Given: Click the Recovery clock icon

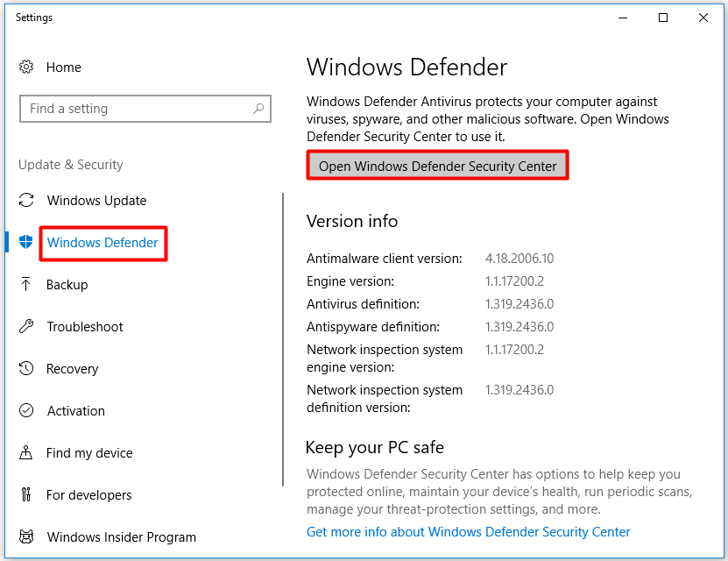Looking at the screenshot, I should pyautogui.click(x=26, y=369).
